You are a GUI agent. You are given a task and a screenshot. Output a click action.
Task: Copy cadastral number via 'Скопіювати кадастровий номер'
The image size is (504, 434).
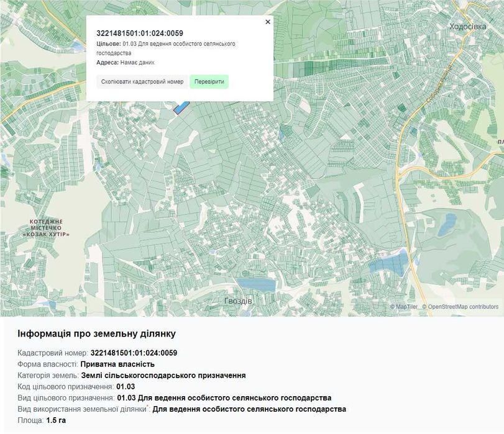(x=142, y=81)
